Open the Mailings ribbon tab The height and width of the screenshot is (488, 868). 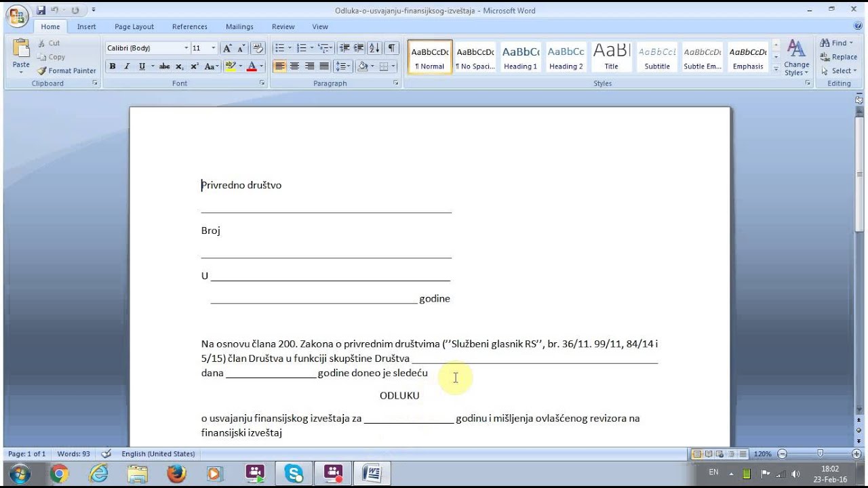click(x=239, y=26)
